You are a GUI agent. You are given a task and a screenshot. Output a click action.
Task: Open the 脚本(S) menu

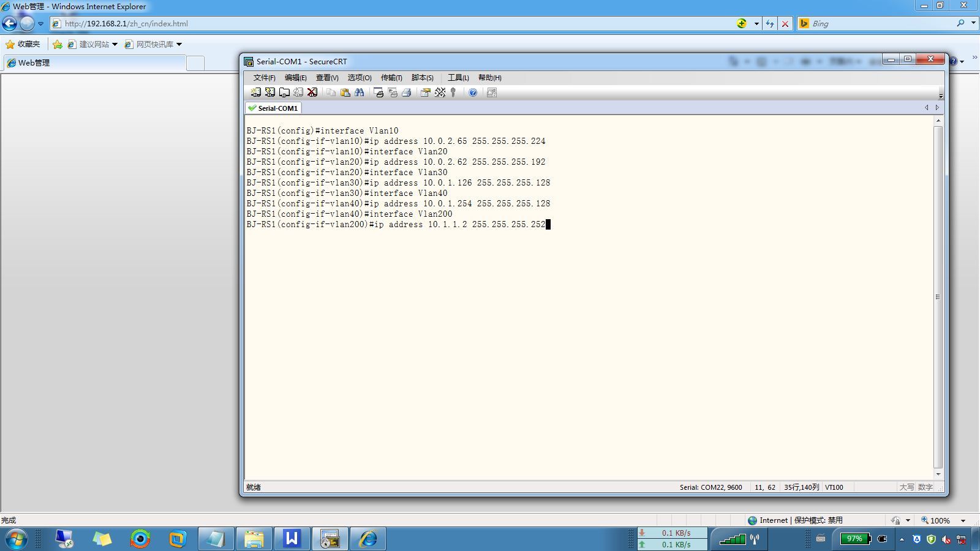[x=423, y=78]
